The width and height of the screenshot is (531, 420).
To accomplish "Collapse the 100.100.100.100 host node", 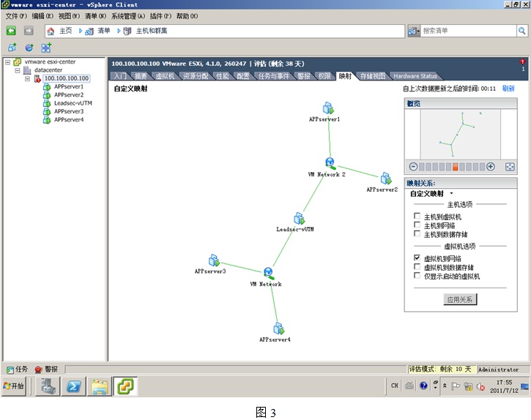I will click(x=27, y=78).
